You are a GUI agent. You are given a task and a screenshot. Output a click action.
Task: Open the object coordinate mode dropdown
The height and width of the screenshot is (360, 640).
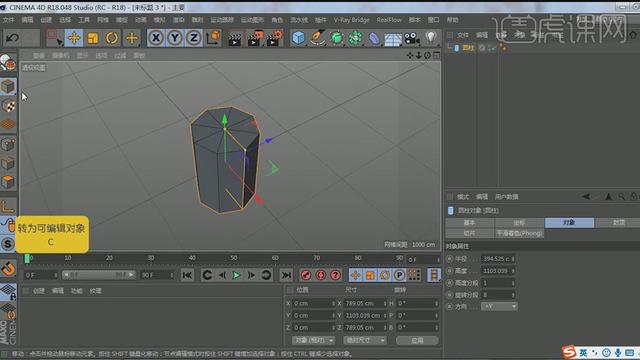coord(313,340)
